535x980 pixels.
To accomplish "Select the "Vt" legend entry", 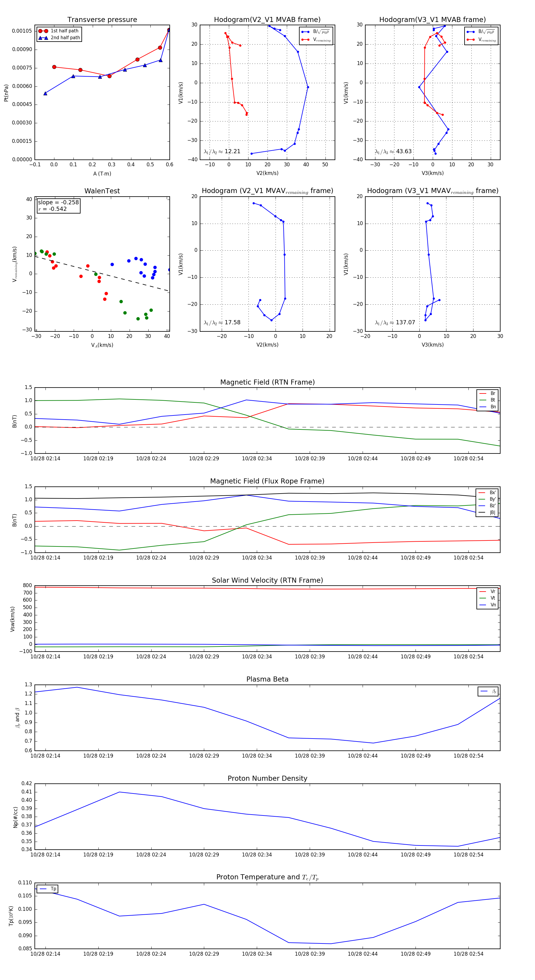I will [487, 598].
